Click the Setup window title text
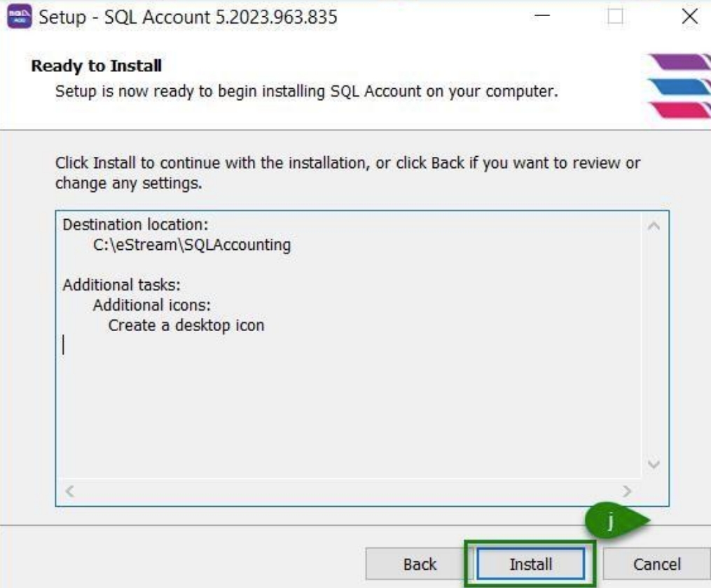Screen dimensions: 711x588 coord(188,17)
